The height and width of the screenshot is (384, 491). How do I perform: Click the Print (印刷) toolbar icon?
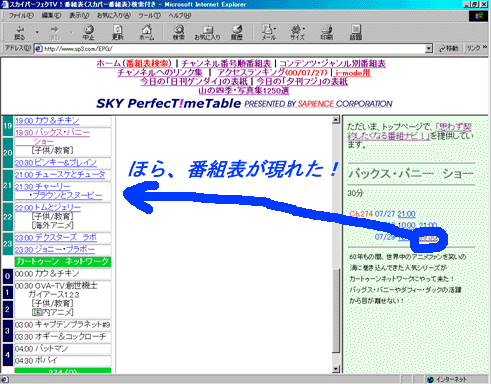click(x=327, y=32)
